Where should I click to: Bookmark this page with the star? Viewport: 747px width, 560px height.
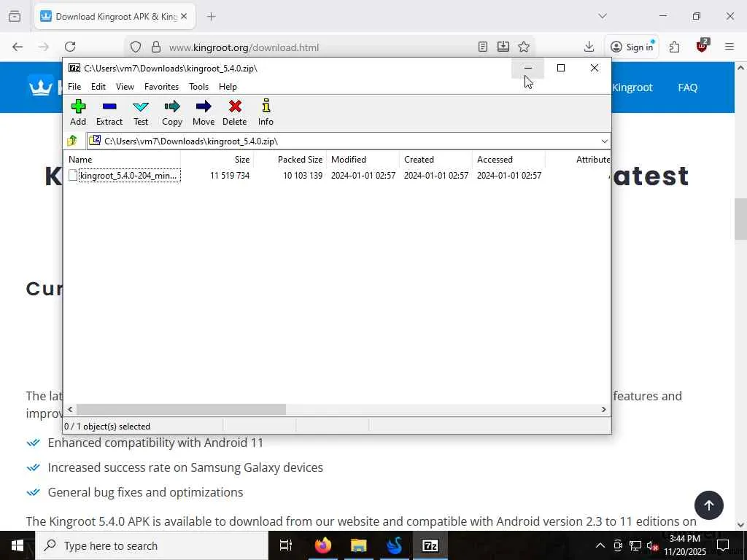pos(524,47)
